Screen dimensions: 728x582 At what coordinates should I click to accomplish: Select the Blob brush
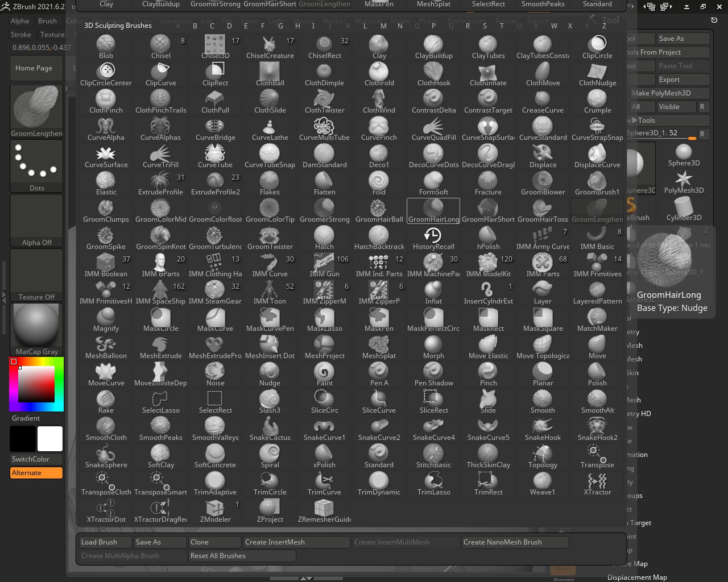coord(106,47)
